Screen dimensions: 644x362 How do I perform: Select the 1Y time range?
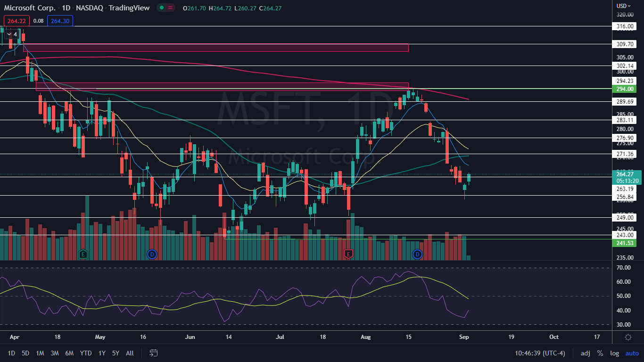click(x=102, y=353)
